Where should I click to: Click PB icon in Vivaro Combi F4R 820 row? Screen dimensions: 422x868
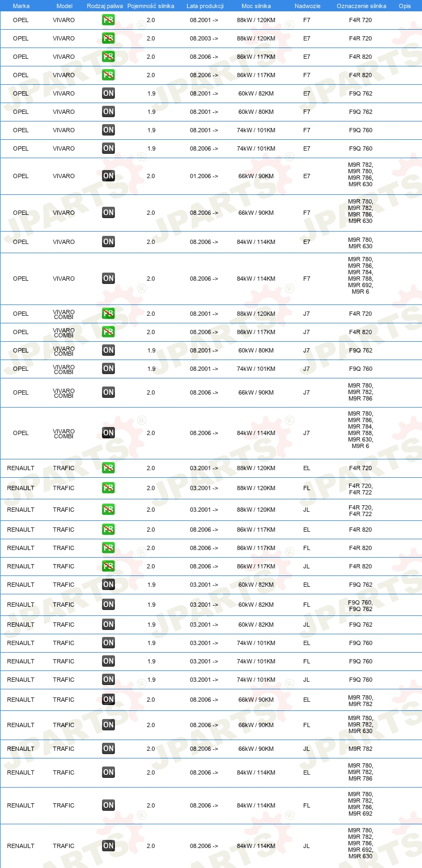point(108,332)
